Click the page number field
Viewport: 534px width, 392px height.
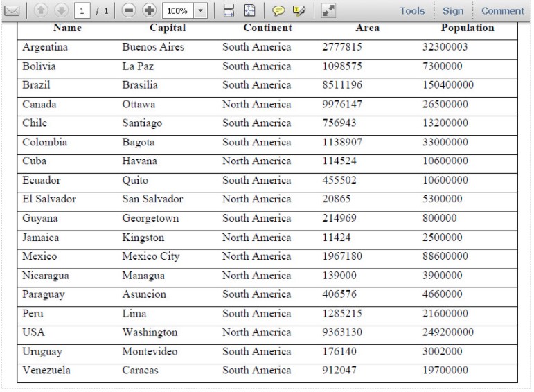tap(82, 11)
